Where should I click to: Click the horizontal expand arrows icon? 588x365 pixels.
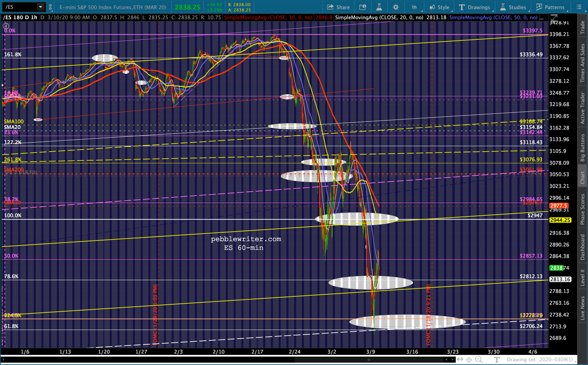(x=460, y=360)
